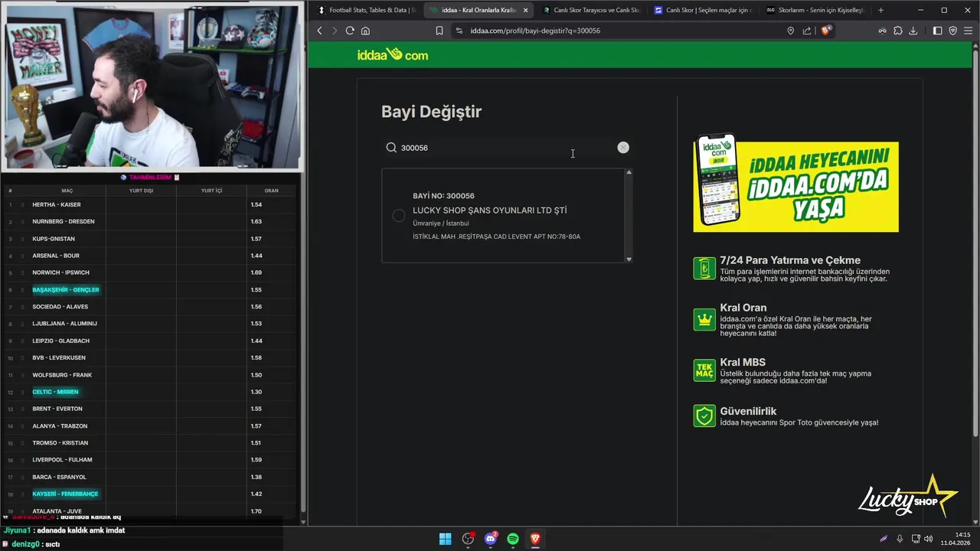Switch to Canlı Skor Tarayıcısı tab
The image size is (980, 551).
pos(590,10)
